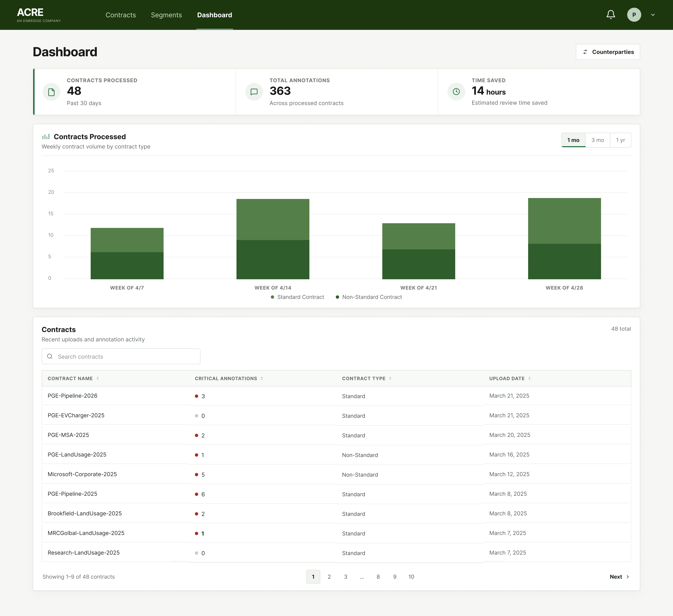Go to page 2 of contracts

click(329, 577)
